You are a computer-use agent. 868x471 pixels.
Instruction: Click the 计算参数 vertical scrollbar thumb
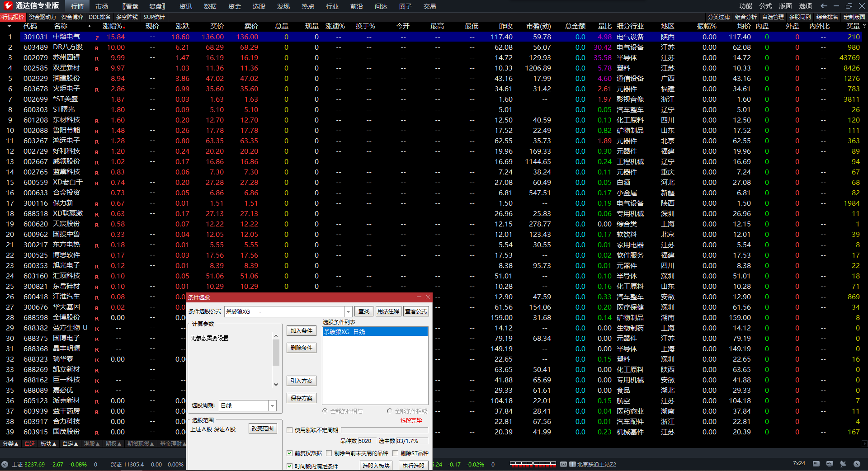point(276,353)
